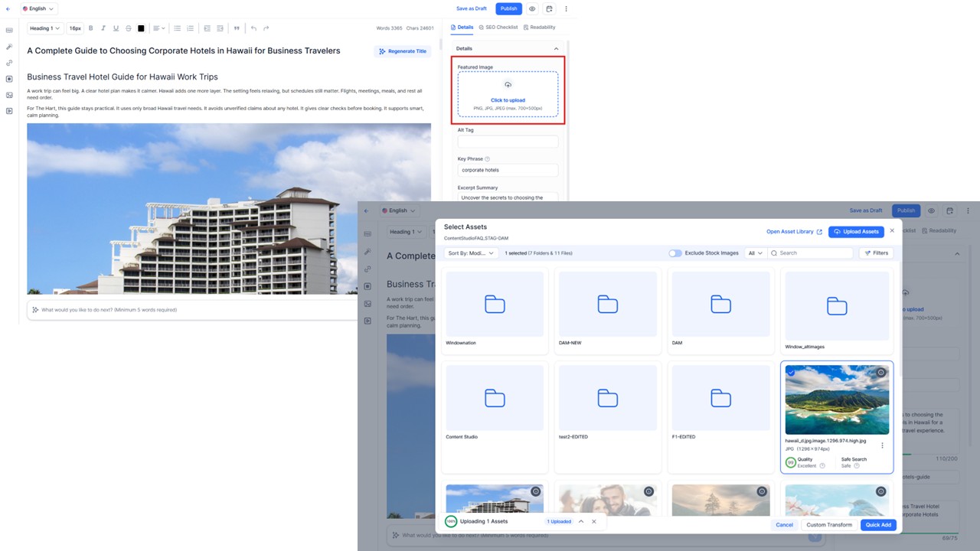Open the wrench tools icon in undimmed editor sidebar
Image resolution: width=980 pixels, height=551 pixels.
(9, 47)
